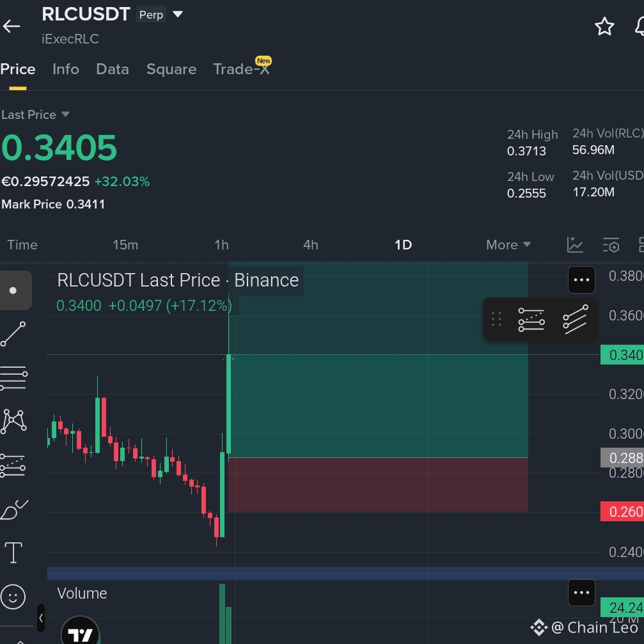Select the 1h interval
Screen dimensions: 644x644
221,245
